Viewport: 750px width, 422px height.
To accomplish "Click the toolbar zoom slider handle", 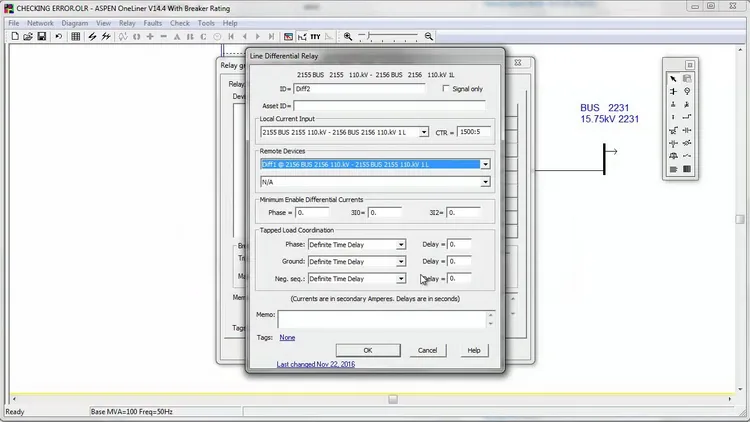I will pyautogui.click(x=369, y=36).
